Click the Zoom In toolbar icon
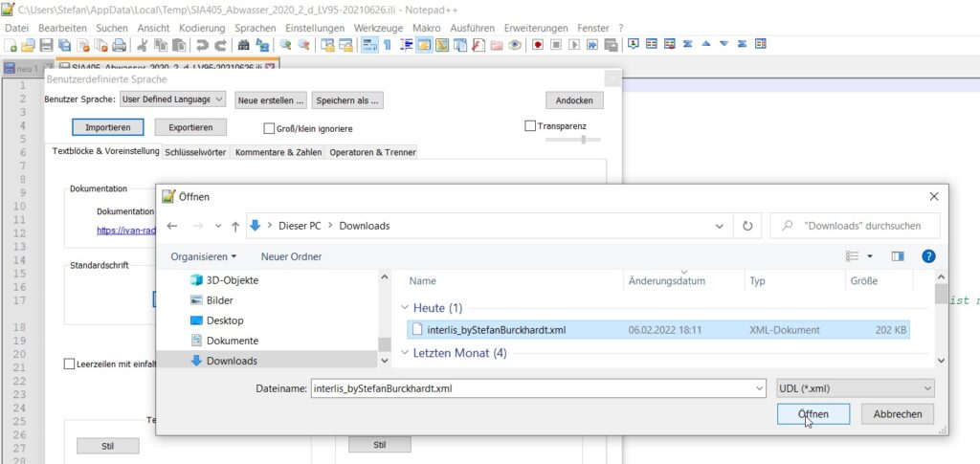980x464 pixels. click(285, 44)
